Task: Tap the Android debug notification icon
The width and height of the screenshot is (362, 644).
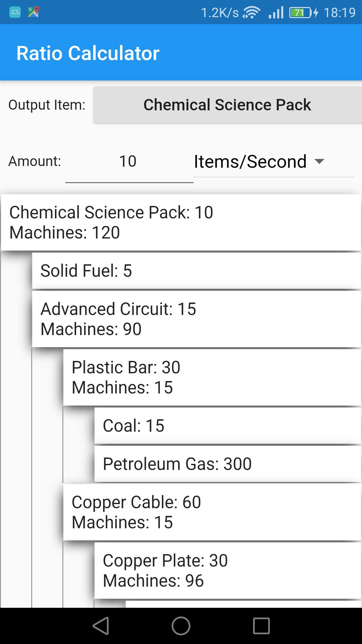Action: coord(15,12)
